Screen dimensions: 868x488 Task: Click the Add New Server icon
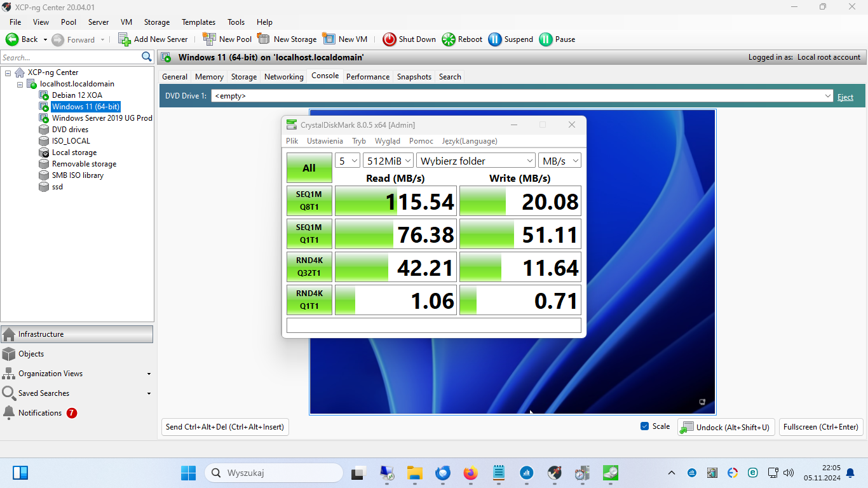[125, 39]
